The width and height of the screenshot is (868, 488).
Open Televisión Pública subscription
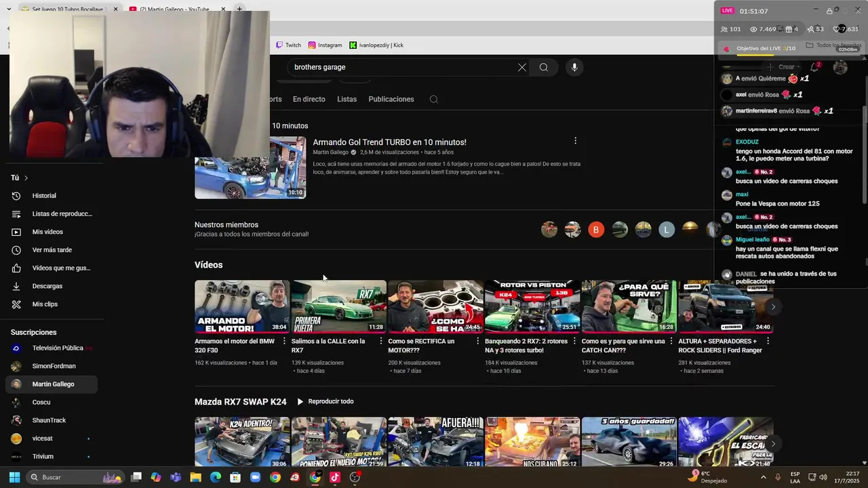(x=52, y=348)
